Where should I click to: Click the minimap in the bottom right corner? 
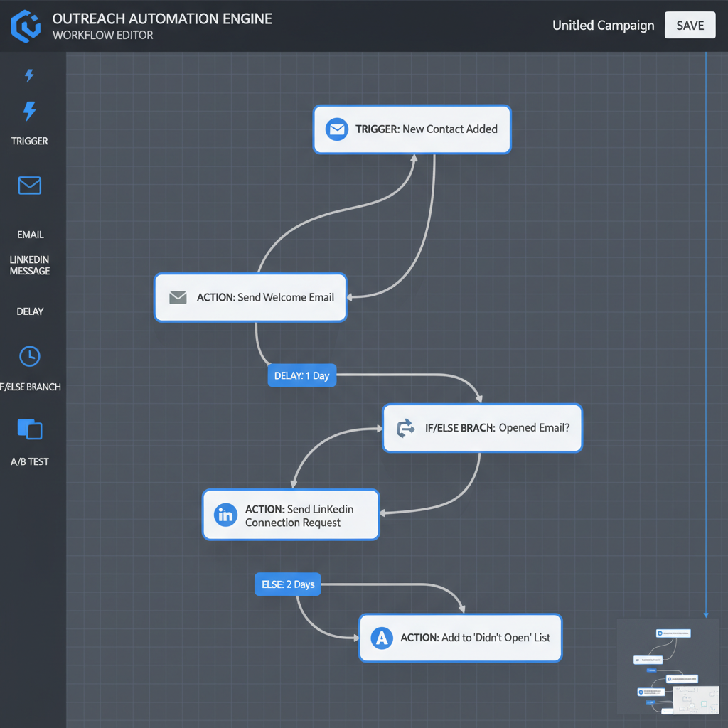(667, 666)
